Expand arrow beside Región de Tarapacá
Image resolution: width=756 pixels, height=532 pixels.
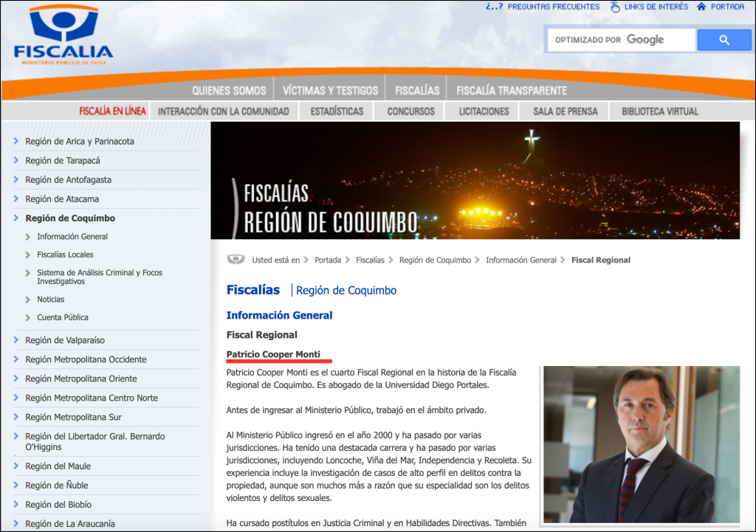point(16,160)
